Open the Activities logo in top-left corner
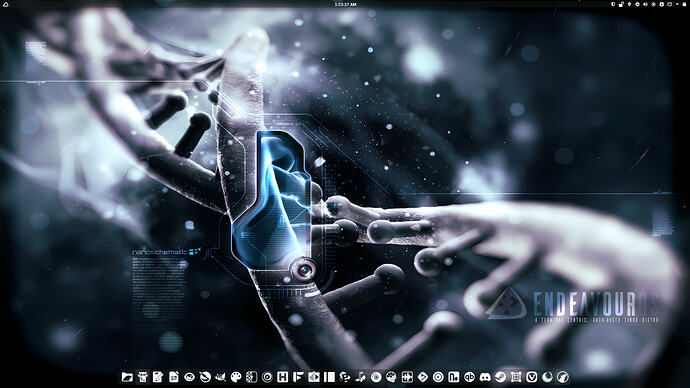The width and height of the screenshot is (690, 388). pos(6,4)
